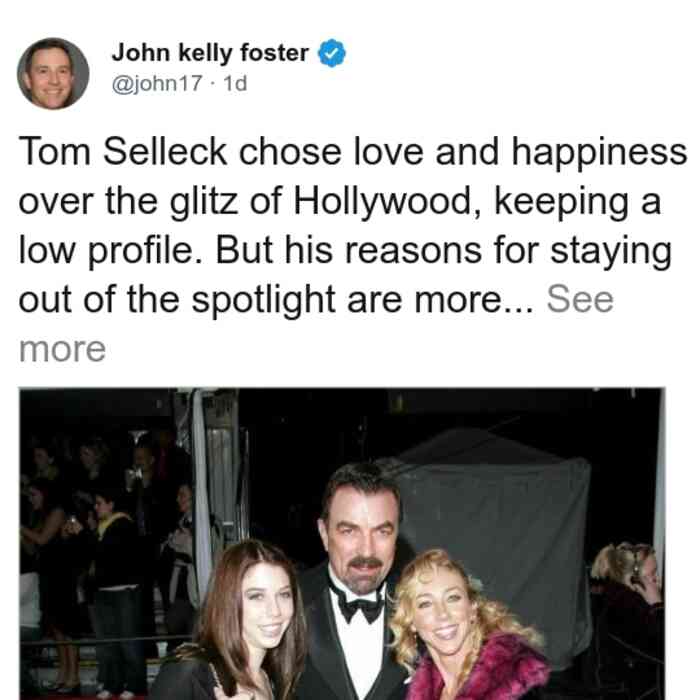This screenshot has width=700, height=700.
Task: Click the 'love and happiness' phrase
Action: point(520,153)
